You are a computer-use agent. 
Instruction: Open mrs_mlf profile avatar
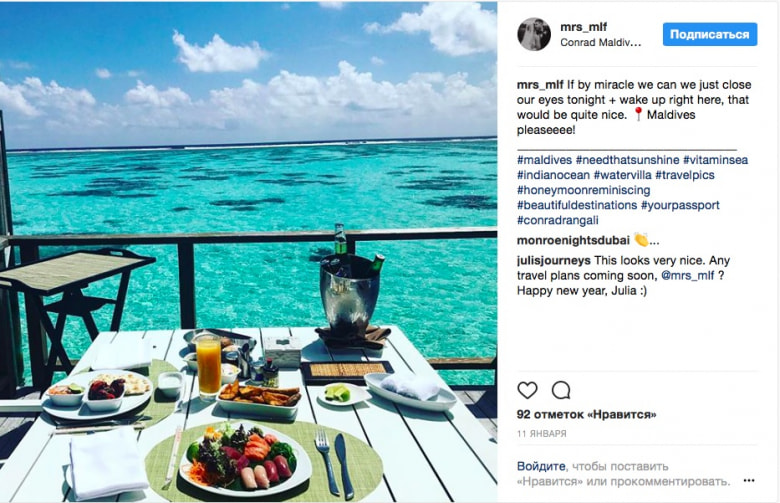(x=534, y=34)
